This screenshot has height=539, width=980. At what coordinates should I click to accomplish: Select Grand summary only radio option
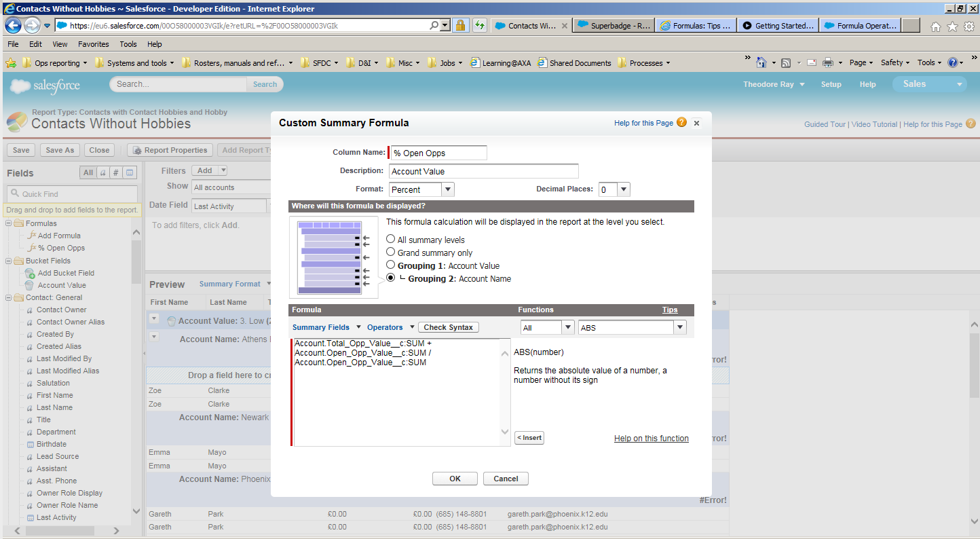[390, 252]
